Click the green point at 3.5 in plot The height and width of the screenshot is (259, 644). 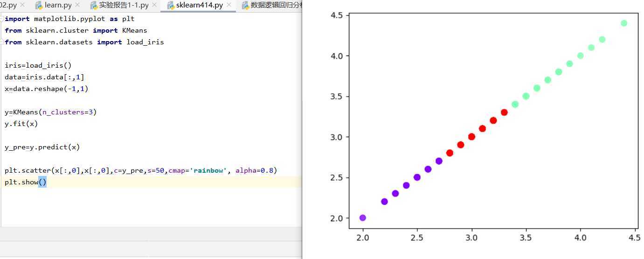[526, 96]
